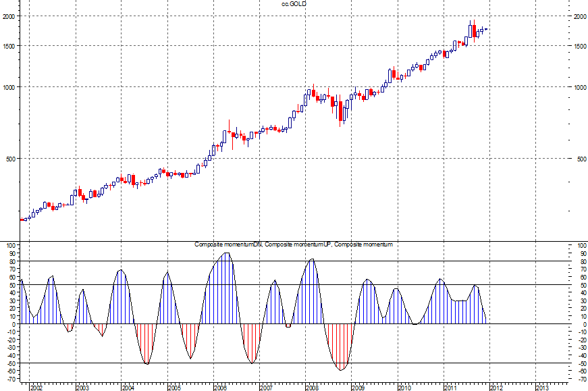588x391 pixels.
Task: Click the 0 momentum label on right scale
Action: 584,325
